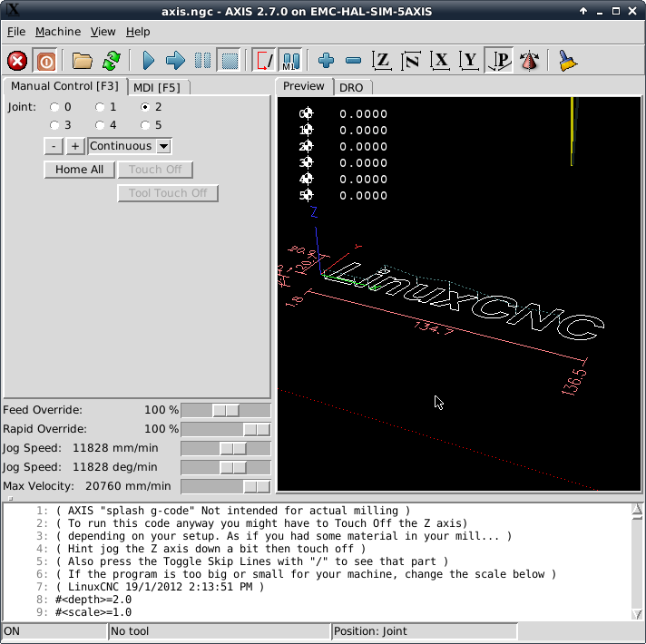
Task: Click the Touch Off button
Action: click(155, 170)
